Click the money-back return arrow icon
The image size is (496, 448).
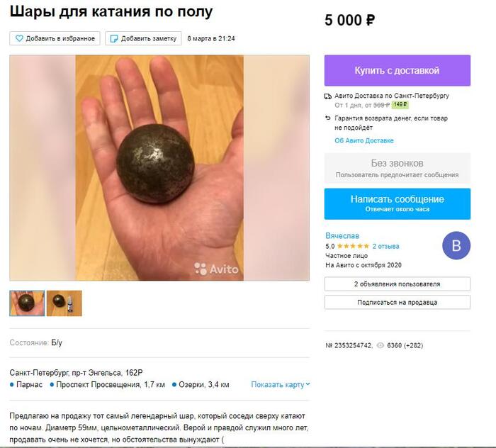click(x=327, y=118)
